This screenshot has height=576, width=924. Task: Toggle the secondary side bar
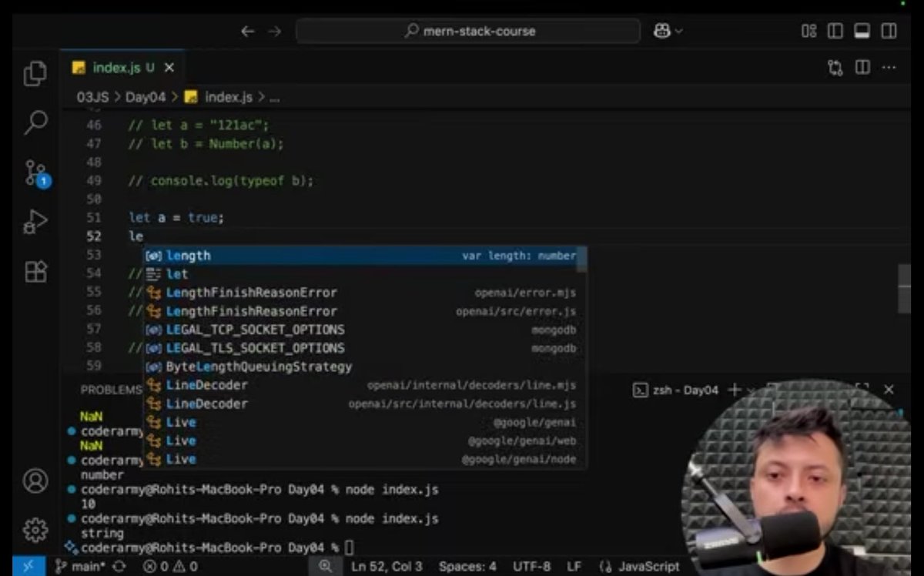[889, 31]
